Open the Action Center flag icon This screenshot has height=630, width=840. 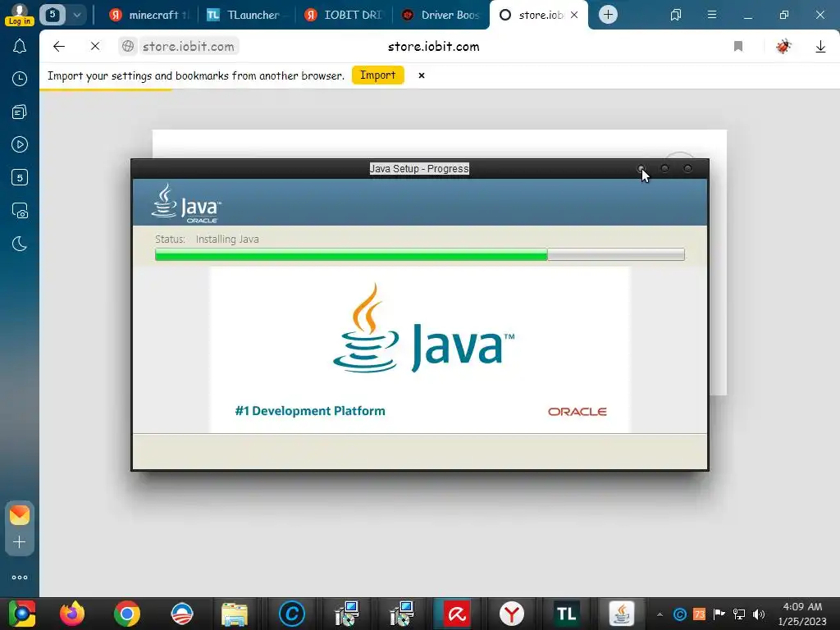(719, 614)
